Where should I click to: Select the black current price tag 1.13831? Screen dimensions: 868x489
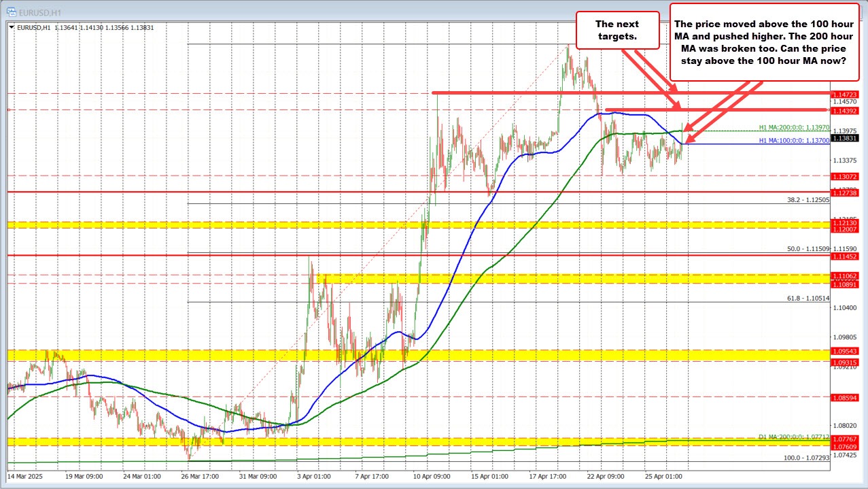tap(845, 138)
